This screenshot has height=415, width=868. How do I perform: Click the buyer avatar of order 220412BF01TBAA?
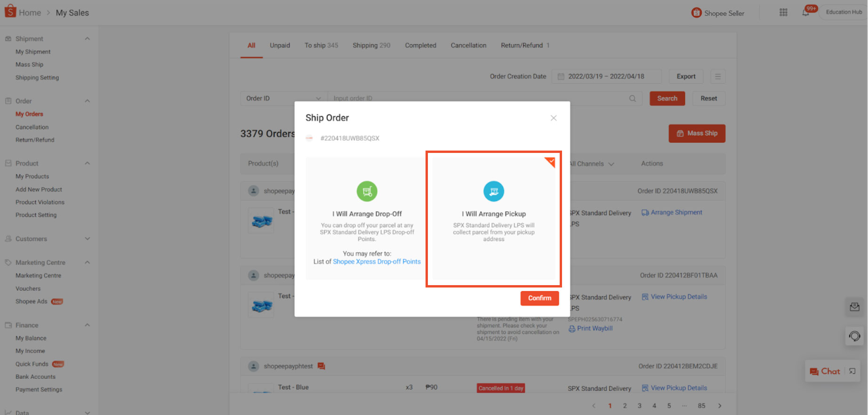coord(253,275)
